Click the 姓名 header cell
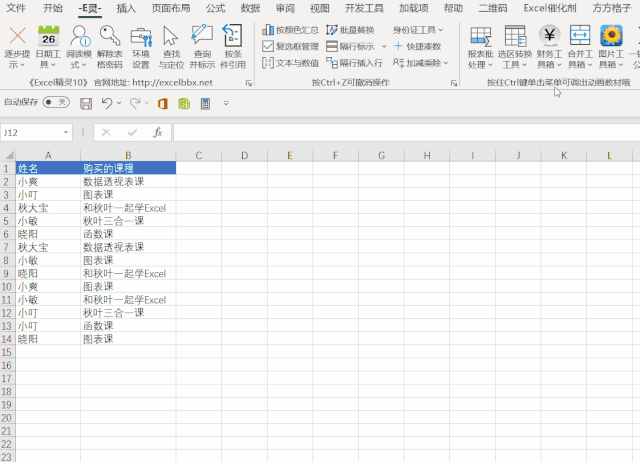 tap(48, 168)
